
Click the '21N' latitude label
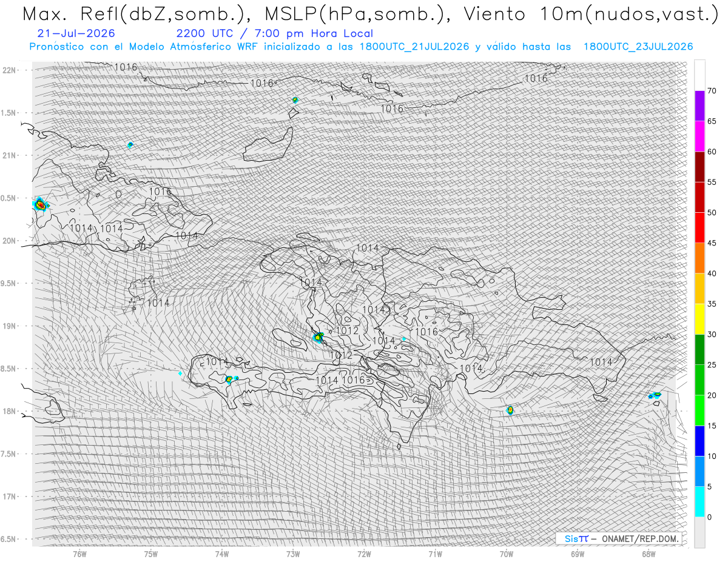click(x=8, y=155)
